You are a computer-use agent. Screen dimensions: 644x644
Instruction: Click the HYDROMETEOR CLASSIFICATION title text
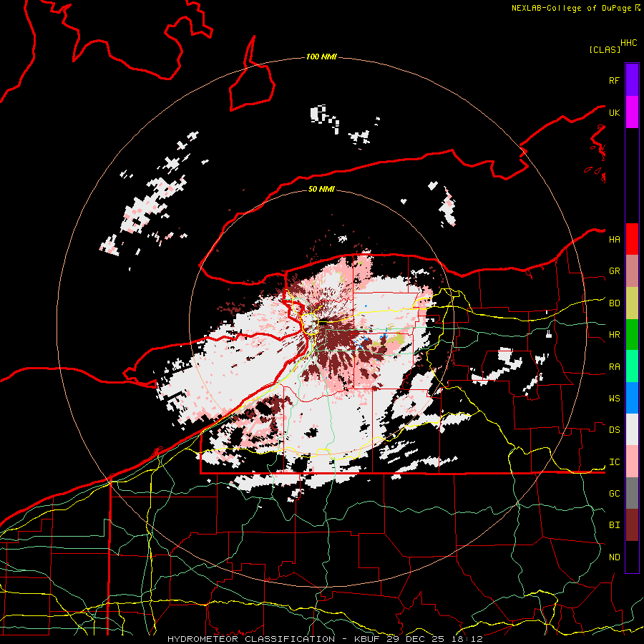pyautogui.click(x=251, y=639)
